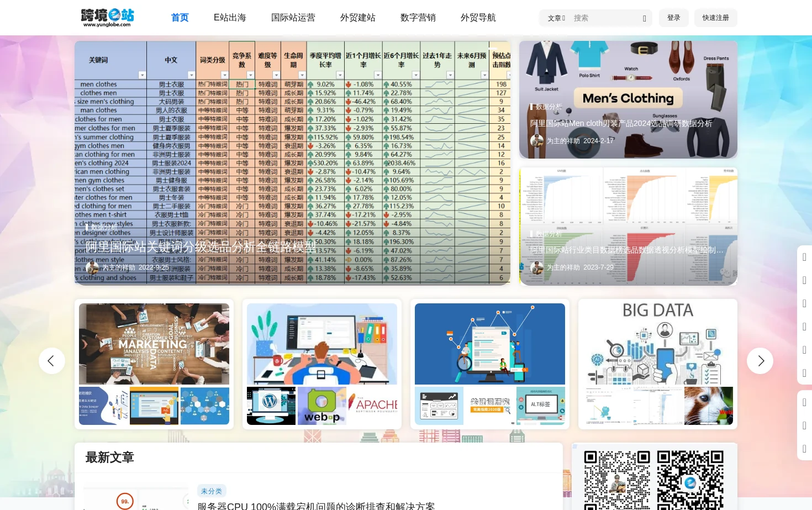This screenshot has height=510, width=812.
Task: Click author avatar beside date 2022-9-25
Action: [92, 267]
